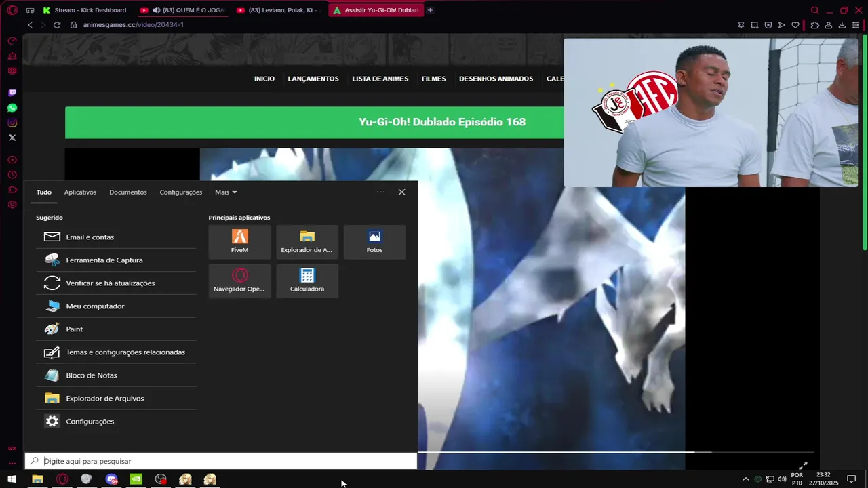Open Explorador de Arquivos app tile
The width and height of the screenshot is (868, 488).
[307, 242]
